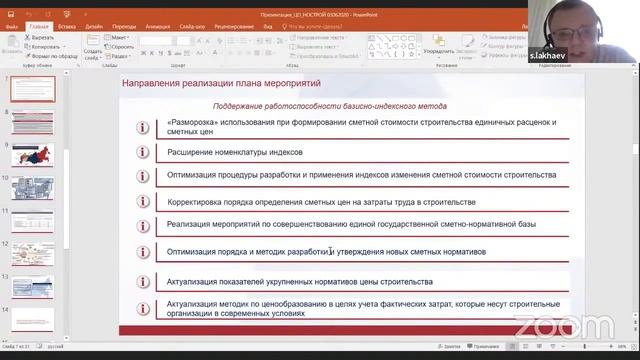Screen dimensions: 640x360
Task: Reset slide with Сбросить
Action: coord(120,47)
